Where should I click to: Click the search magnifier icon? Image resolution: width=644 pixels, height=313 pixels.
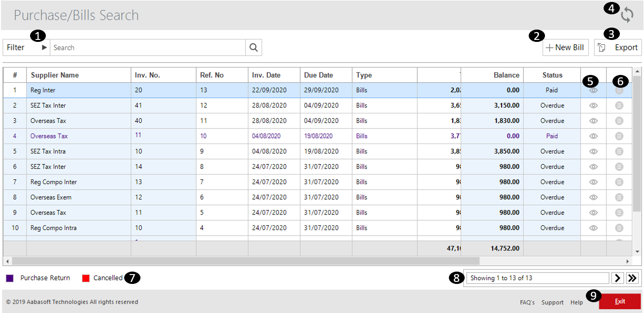(x=254, y=47)
